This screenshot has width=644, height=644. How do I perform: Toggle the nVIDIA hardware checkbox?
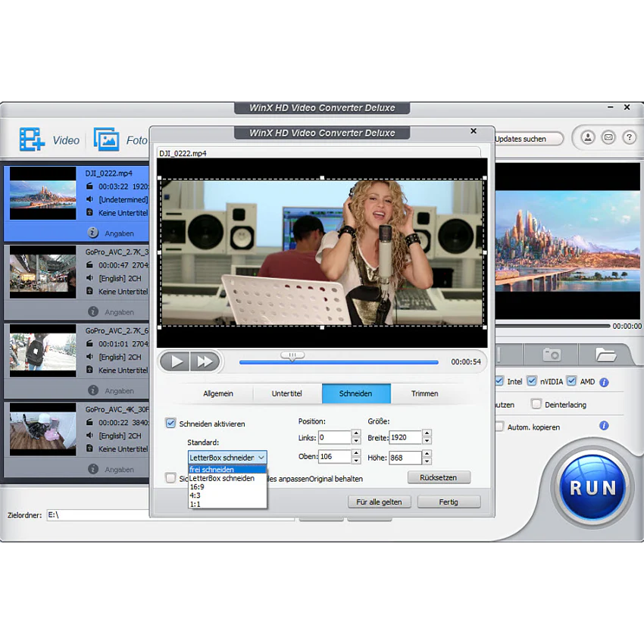point(531,381)
